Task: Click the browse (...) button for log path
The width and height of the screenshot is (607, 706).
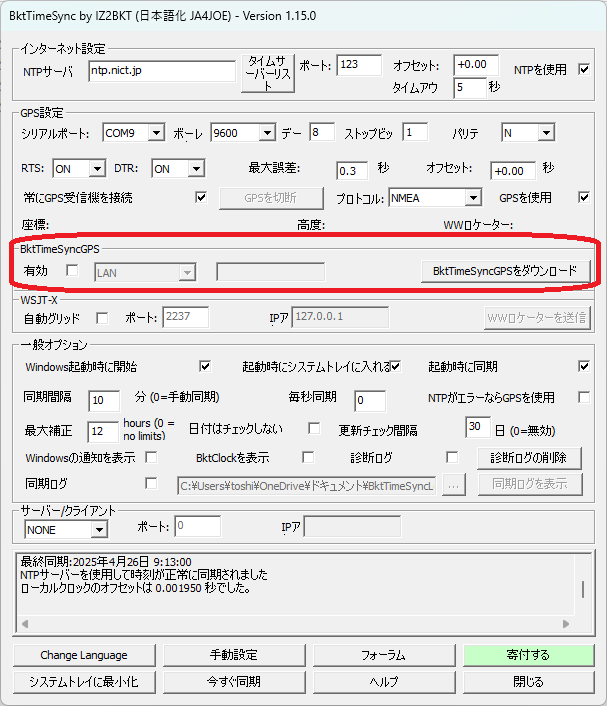Action: (x=453, y=485)
